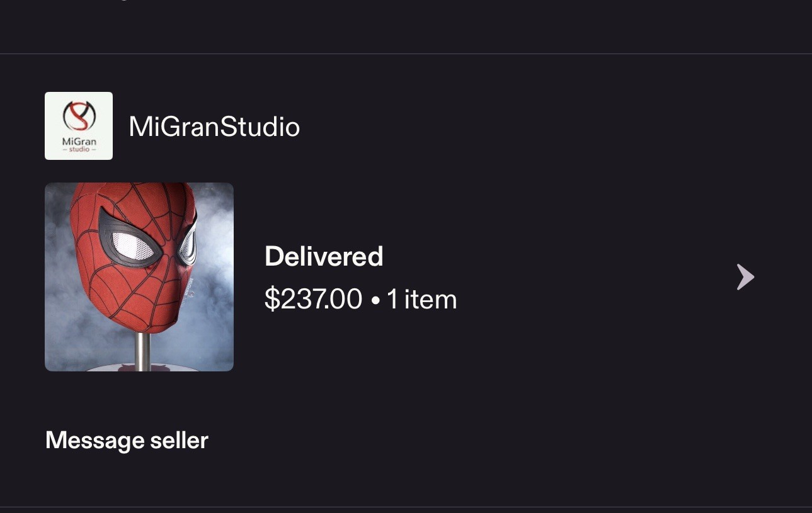Click the MiGranStudio shop name
Screen dimensions: 812x513
click(x=214, y=127)
